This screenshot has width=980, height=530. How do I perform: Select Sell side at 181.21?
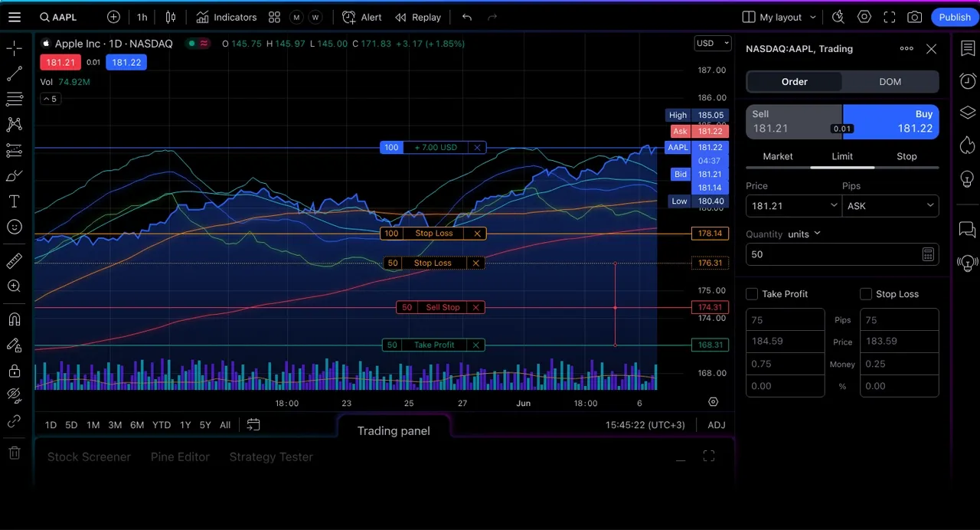[794, 122]
